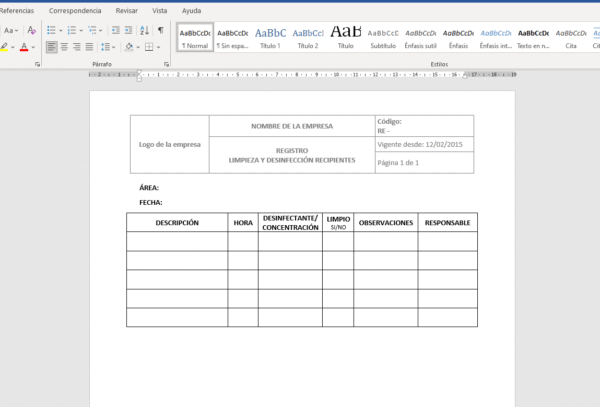Click the RESPONSABLE column header
This screenshot has width=600, height=407.
448,223
